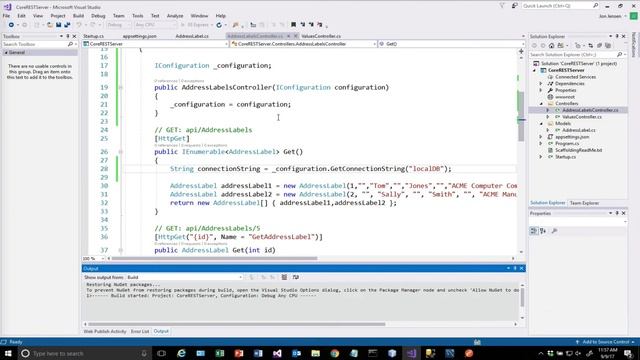Toggle Word Wrap icon in the Output toolbar
Image resolution: width=640 pixels, height=360 pixels.
click(296, 277)
